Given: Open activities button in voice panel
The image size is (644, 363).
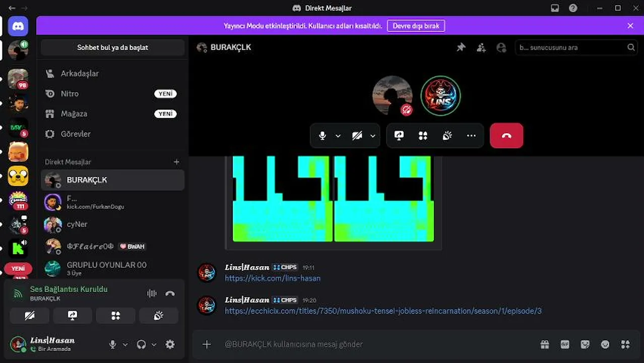Looking at the screenshot, I should click(116, 316).
